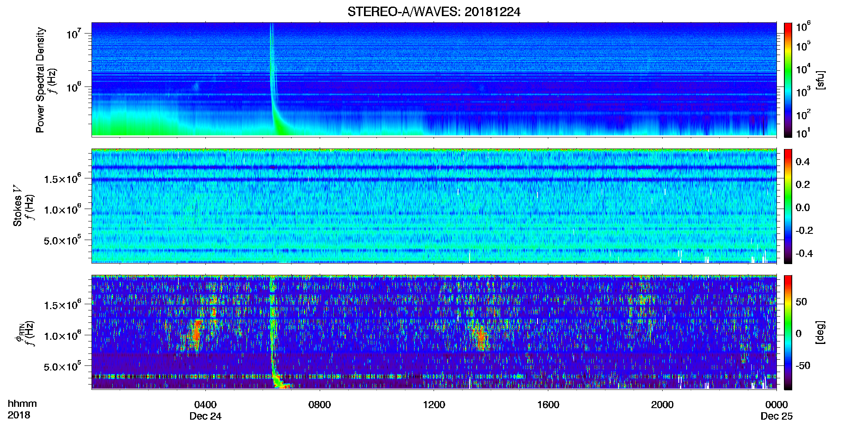Image resolution: width=868 pixels, height=447 pixels.
Task: Click the 1.5×10^6 tick on Stokes panel
Action: click(x=62, y=178)
